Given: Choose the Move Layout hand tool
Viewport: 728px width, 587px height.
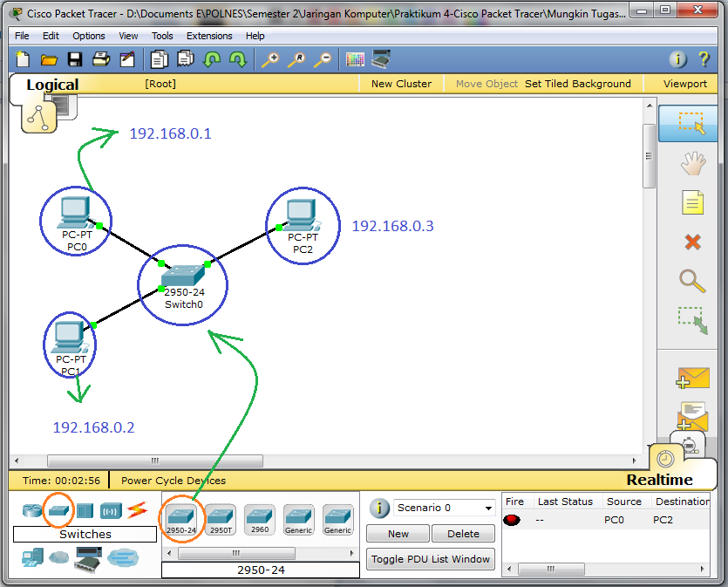Looking at the screenshot, I should (693, 163).
